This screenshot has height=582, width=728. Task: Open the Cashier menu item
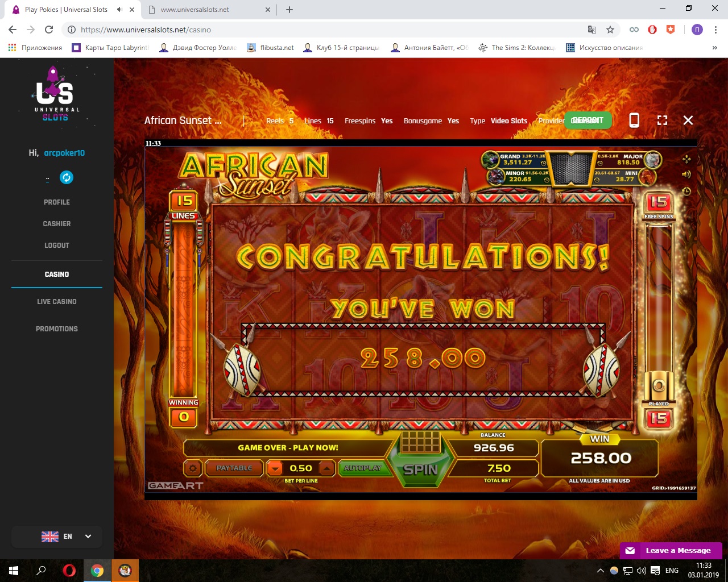coord(57,224)
